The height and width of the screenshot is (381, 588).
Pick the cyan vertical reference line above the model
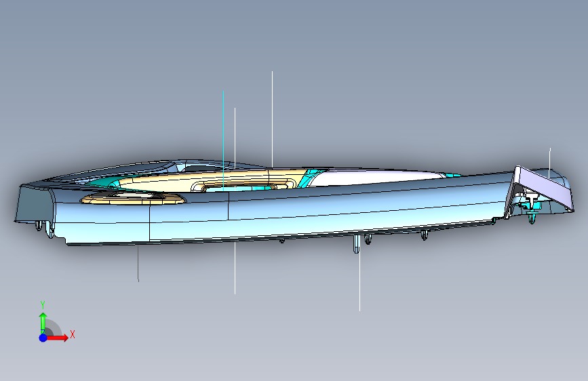click(x=224, y=140)
